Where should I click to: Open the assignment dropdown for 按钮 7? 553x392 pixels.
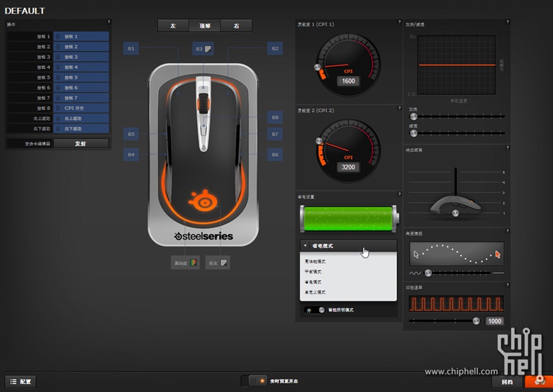[x=81, y=98]
